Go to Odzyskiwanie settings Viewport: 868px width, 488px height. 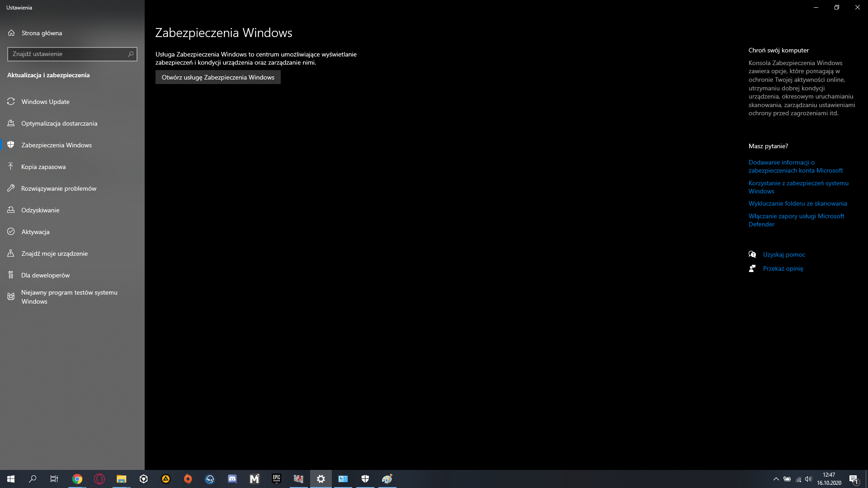coord(72,210)
